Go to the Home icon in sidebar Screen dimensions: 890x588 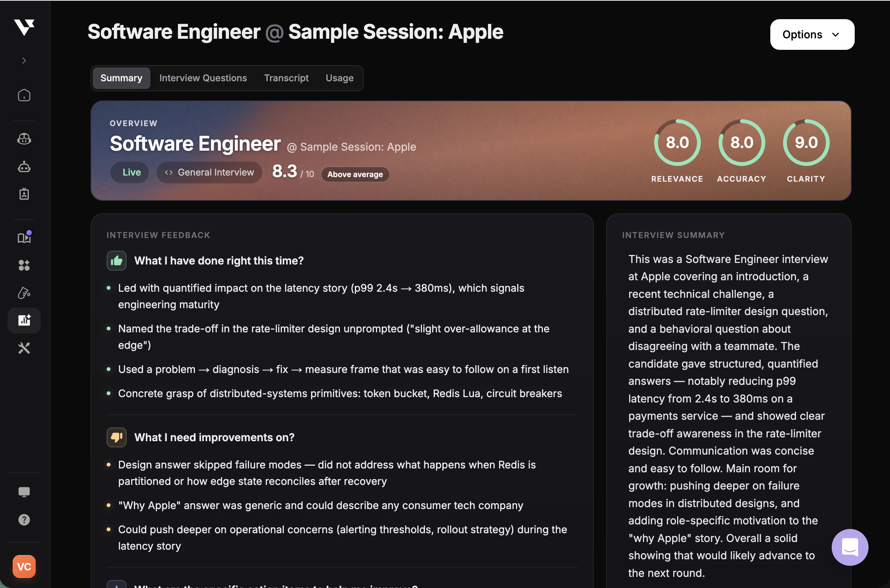(24, 95)
